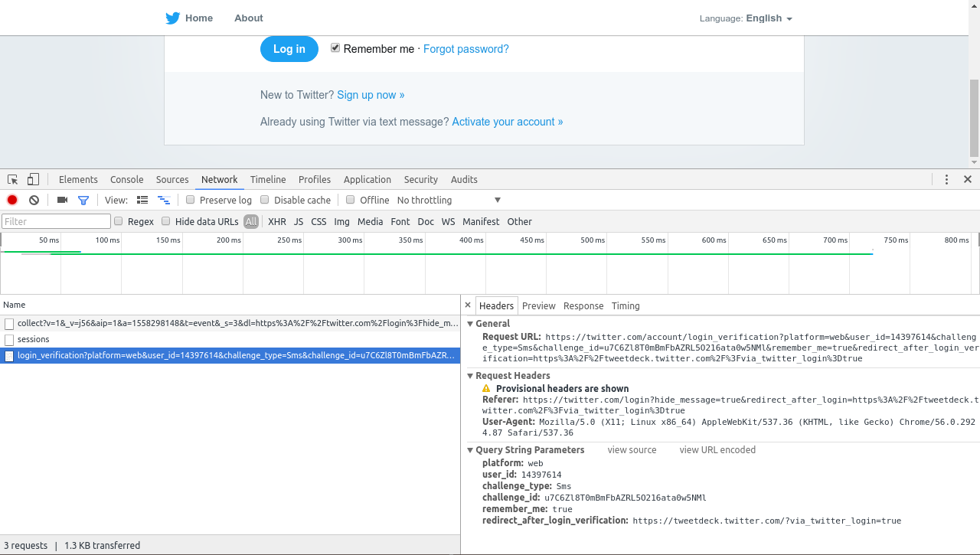The height and width of the screenshot is (555, 980).
Task: Click the Twitter bird logo
Action: click(x=173, y=18)
